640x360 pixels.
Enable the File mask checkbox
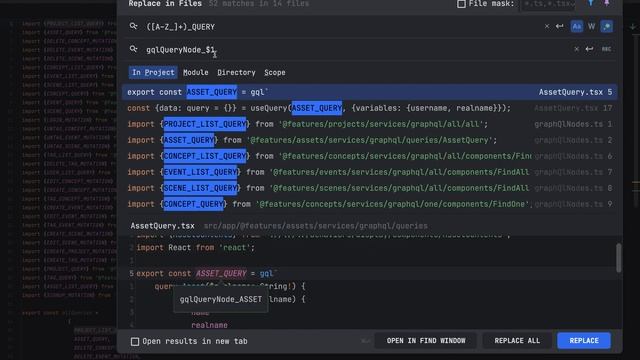(x=461, y=4)
